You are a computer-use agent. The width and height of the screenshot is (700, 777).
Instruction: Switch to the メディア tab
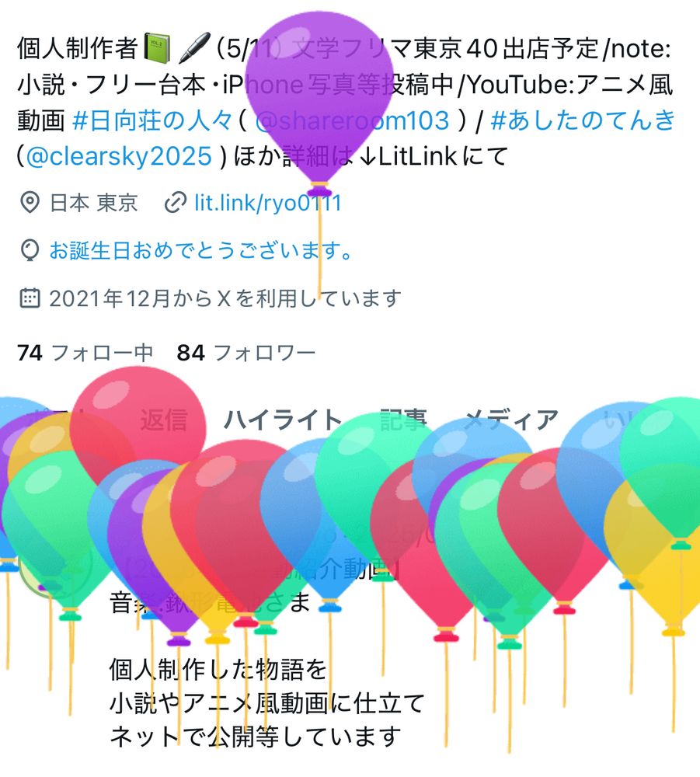pyautogui.click(x=511, y=420)
